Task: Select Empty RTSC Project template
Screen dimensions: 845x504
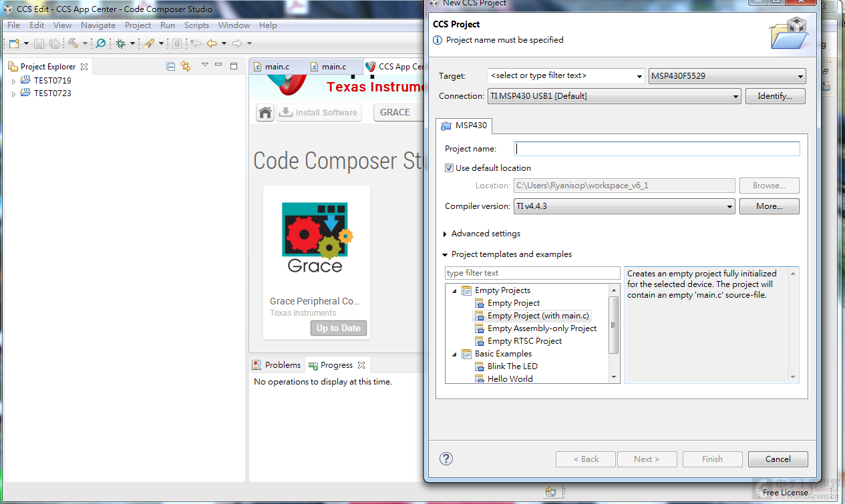Action: (524, 341)
